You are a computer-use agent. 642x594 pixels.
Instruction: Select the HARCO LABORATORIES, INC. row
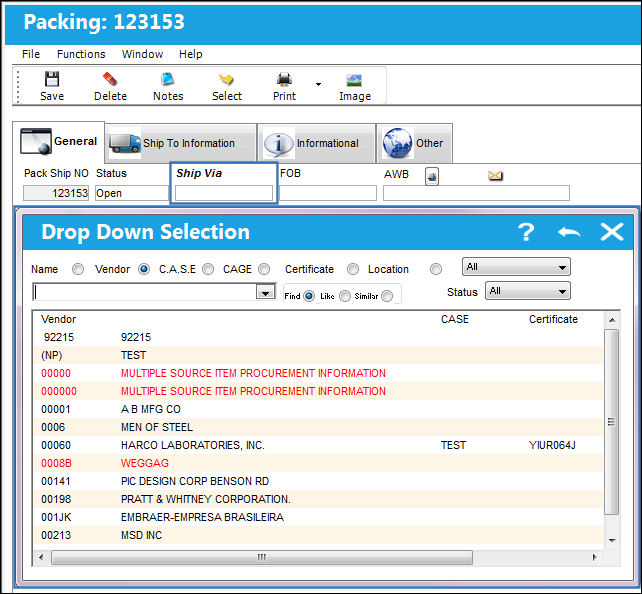tap(317, 445)
